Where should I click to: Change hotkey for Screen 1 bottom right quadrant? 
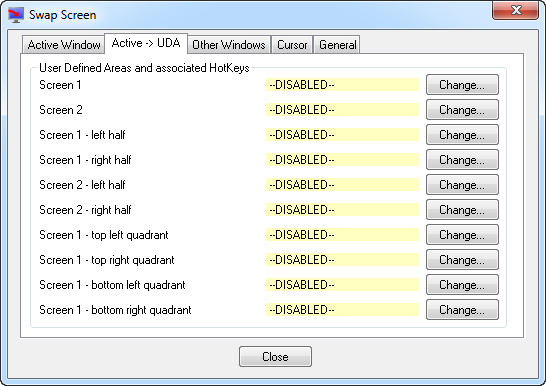tap(462, 310)
